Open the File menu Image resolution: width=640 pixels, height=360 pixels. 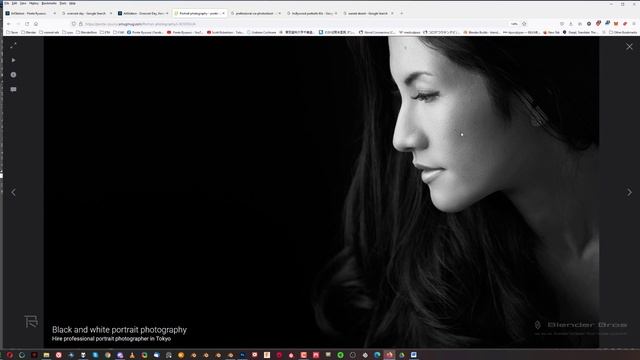point(7,3)
